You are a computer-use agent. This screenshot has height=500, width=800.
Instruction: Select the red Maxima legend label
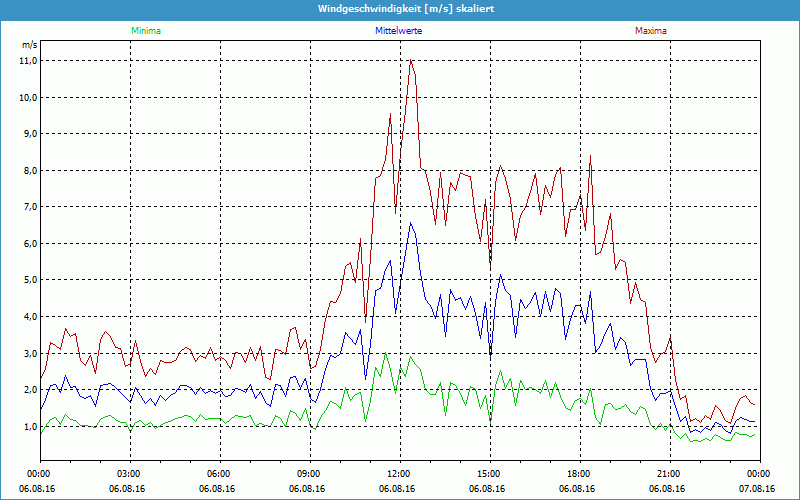pyautogui.click(x=651, y=31)
